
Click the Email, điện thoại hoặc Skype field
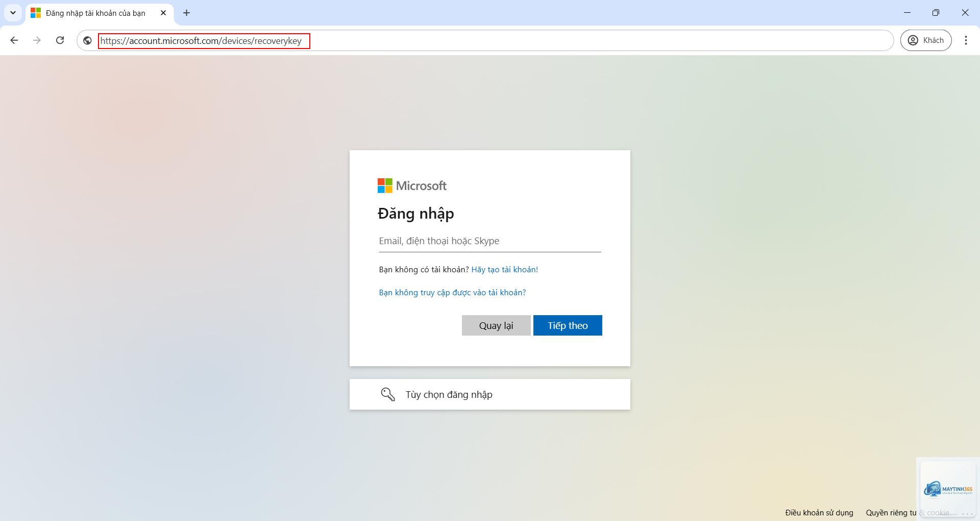(490, 241)
